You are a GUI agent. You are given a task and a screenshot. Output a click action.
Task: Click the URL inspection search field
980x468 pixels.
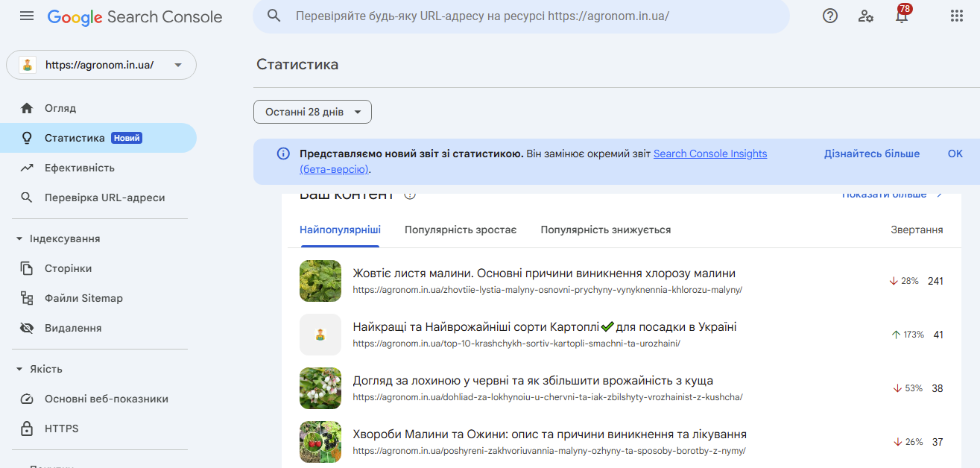click(521, 16)
